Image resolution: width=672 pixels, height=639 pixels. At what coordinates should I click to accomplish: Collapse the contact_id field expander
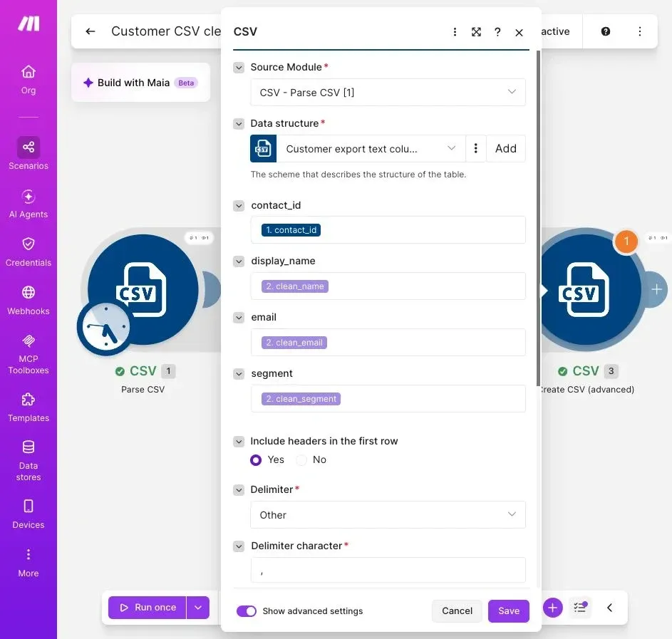[x=239, y=206]
